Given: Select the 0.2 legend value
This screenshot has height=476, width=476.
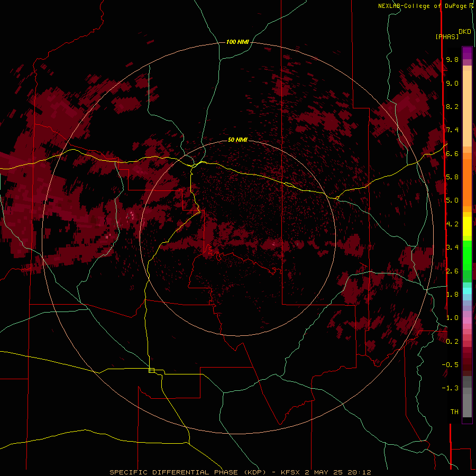Looking at the screenshot, I should pos(452,342).
